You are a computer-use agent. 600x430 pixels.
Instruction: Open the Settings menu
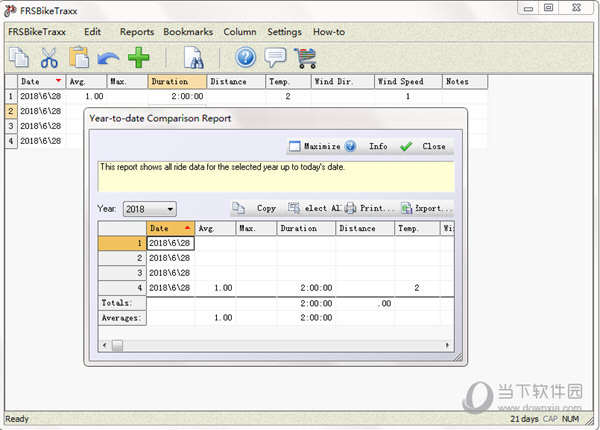(284, 32)
